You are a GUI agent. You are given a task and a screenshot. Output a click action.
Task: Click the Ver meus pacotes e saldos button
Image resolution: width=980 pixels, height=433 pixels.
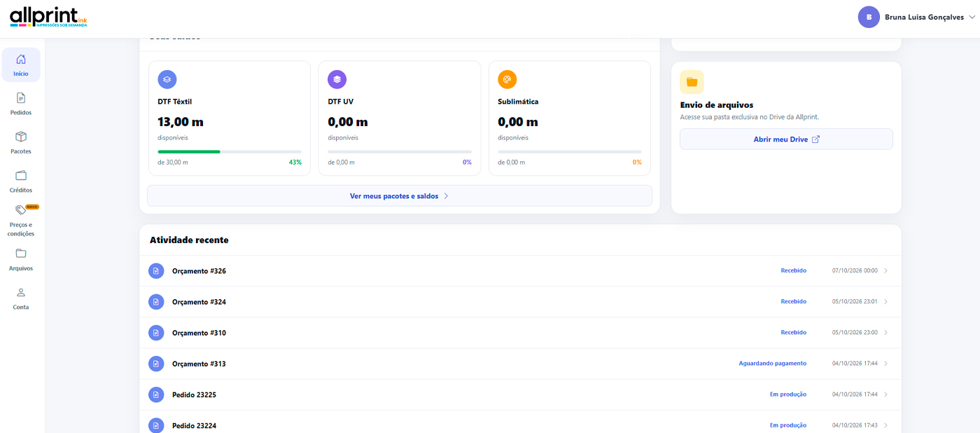point(400,196)
